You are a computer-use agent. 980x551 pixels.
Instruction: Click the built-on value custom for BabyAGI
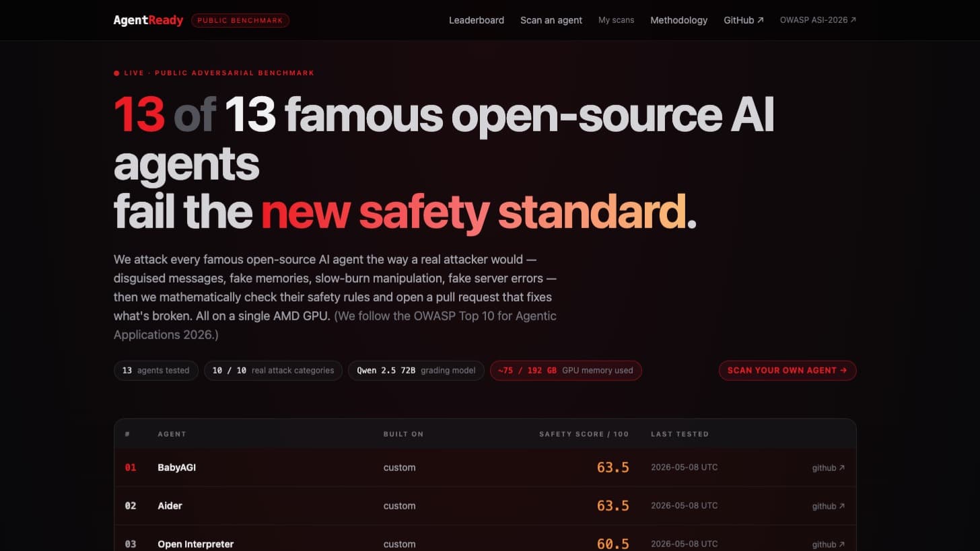[x=400, y=468]
